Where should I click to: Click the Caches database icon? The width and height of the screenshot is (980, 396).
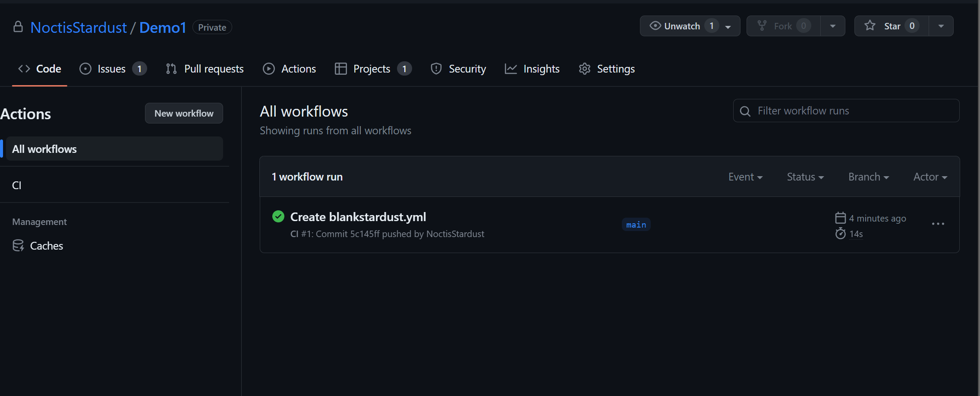[x=18, y=246]
